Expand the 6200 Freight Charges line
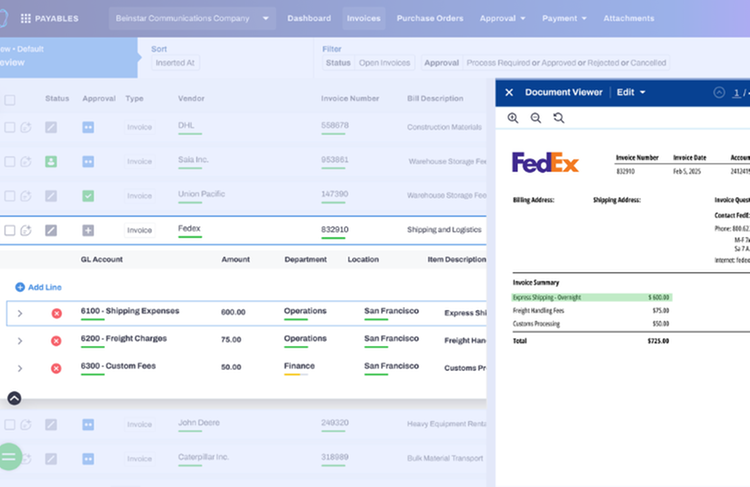The width and height of the screenshot is (750, 487). pyautogui.click(x=20, y=341)
